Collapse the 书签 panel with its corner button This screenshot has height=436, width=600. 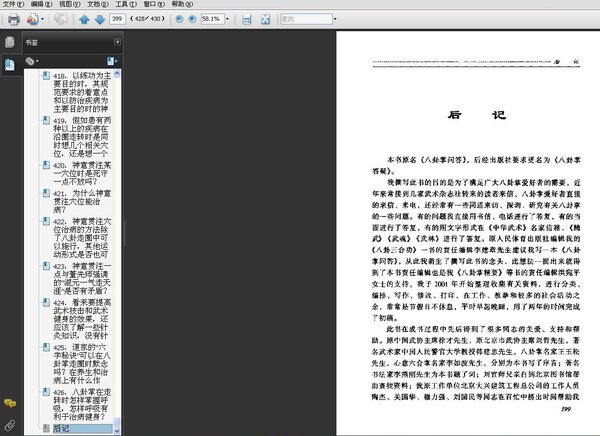click(117, 42)
